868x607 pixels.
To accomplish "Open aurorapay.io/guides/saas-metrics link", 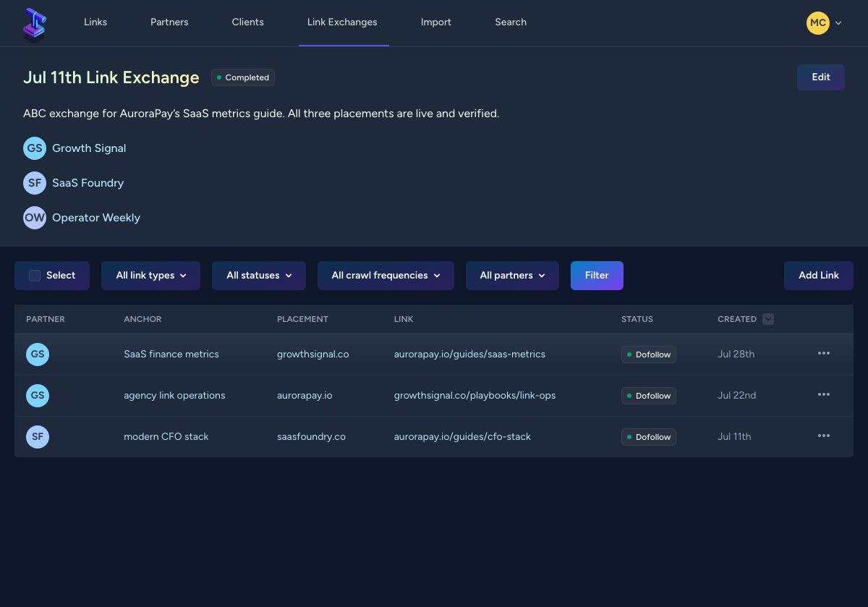I will point(469,355).
